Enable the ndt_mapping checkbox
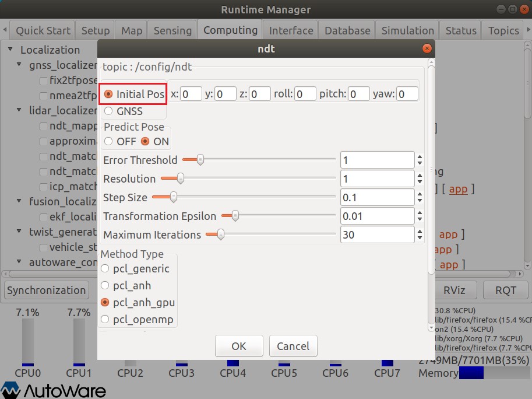The height and width of the screenshot is (399, 532). point(43,126)
